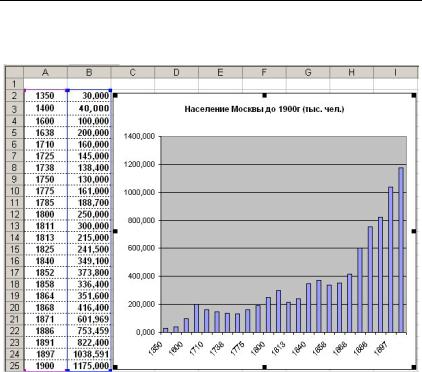The image size is (422, 372).
Task: Click the chart's right-middle resize handle
Action: (414, 231)
